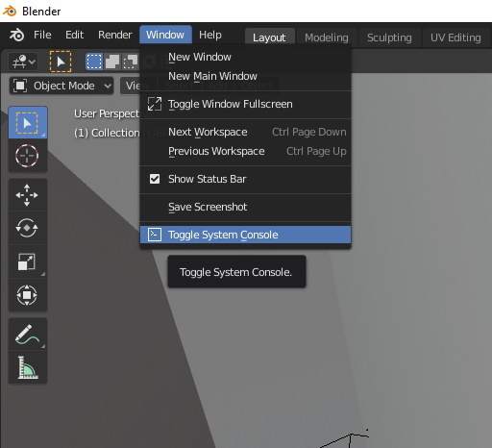Choose Save Screenshot from the menu

coord(245,207)
